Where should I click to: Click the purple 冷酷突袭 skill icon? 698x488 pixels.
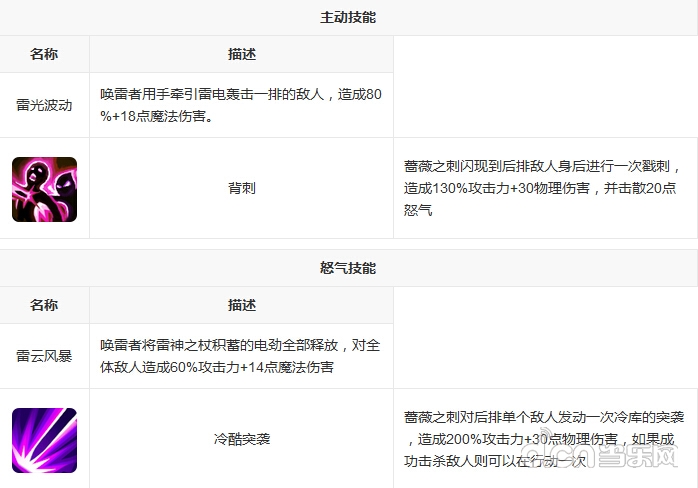(45, 439)
